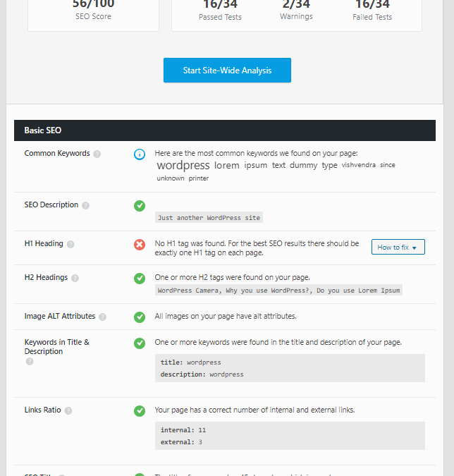Click the green check icon for Links Ratio
454x476 pixels.
pyautogui.click(x=140, y=411)
